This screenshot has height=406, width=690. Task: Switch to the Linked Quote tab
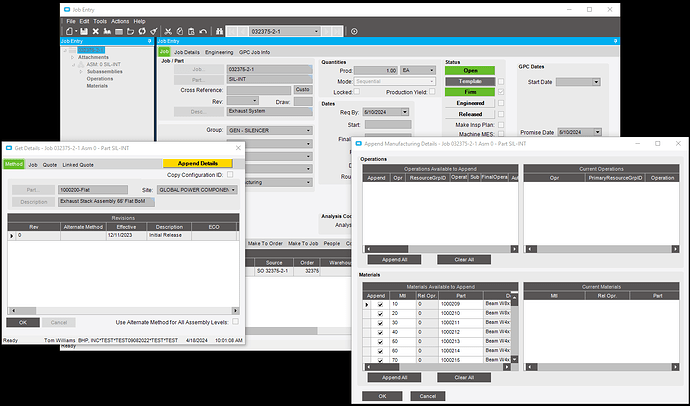(x=78, y=165)
